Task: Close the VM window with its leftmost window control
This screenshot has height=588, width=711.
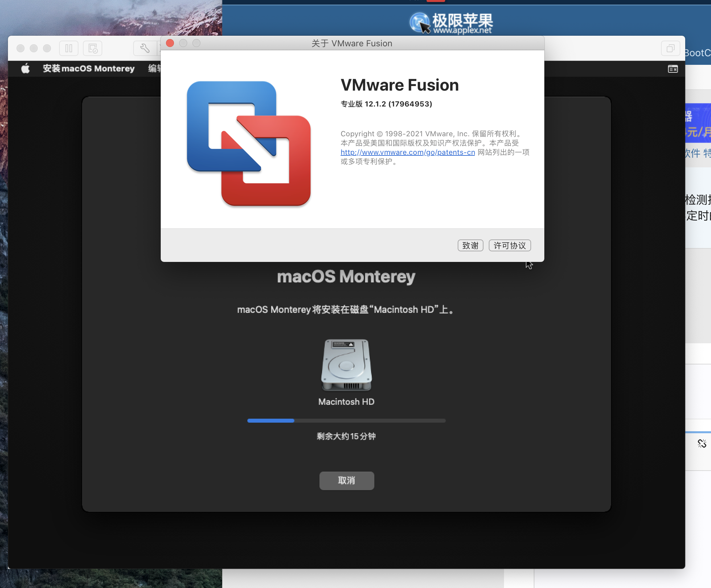Action: 21,48
